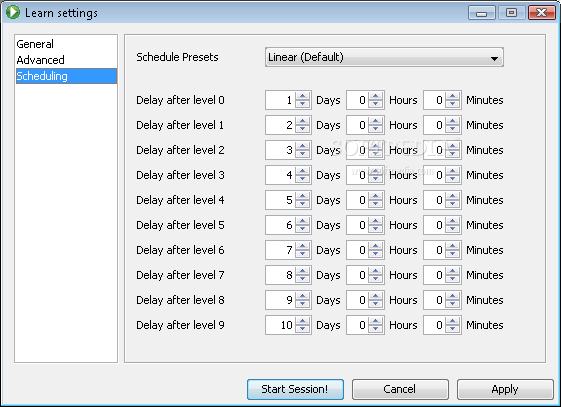Maximize the Learn settings window

tap(512, 13)
